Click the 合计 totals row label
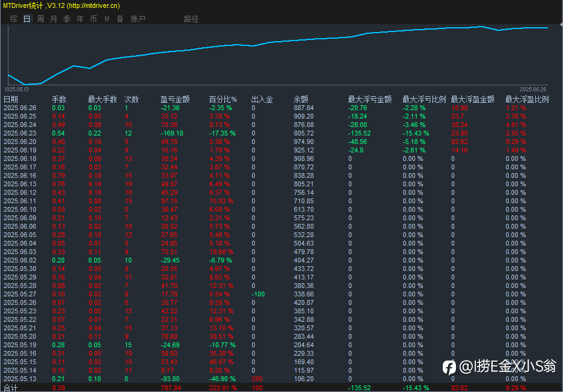This screenshot has height=392, width=563. (10, 388)
